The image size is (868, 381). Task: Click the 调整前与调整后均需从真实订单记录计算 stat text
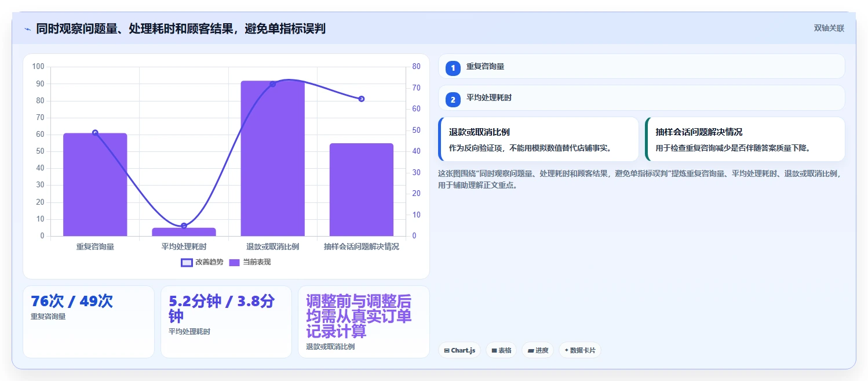click(x=359, y=316)
